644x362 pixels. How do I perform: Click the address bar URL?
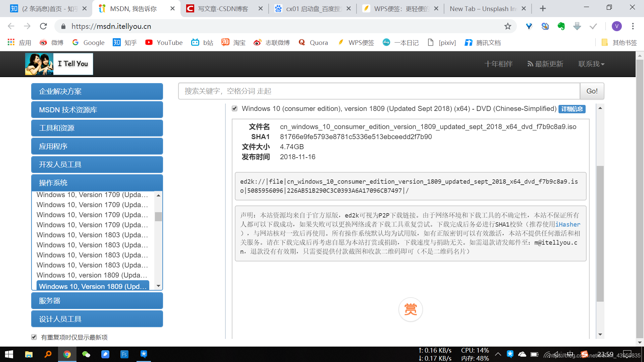(111, 26)
